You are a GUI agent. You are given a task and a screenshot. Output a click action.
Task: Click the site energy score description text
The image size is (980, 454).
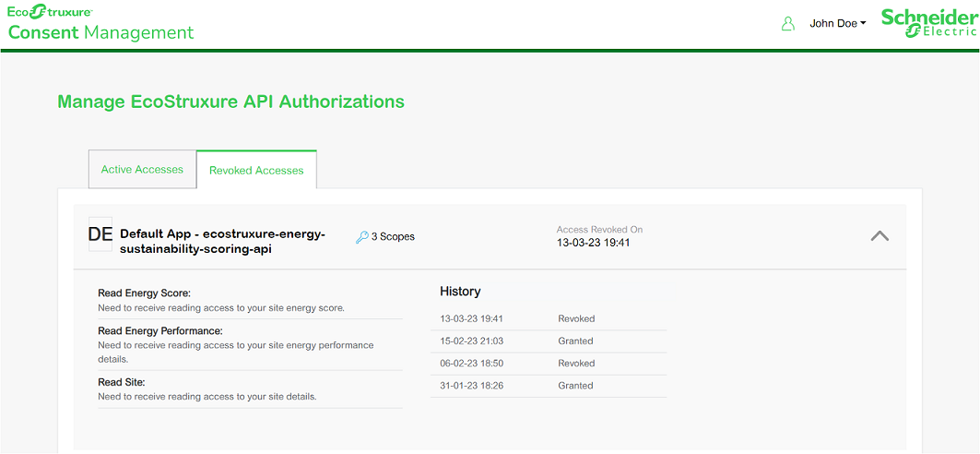[x=221, y=308]
